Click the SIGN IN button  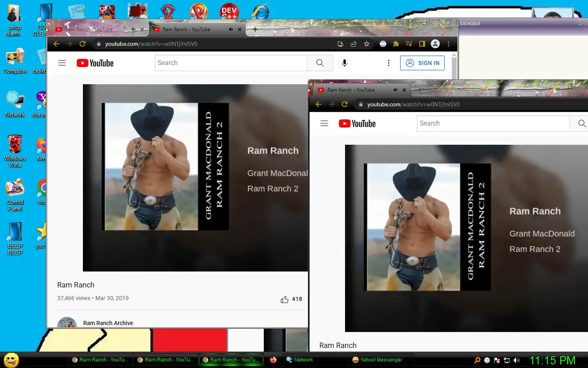pyautogui.click(x=422, y=63)
